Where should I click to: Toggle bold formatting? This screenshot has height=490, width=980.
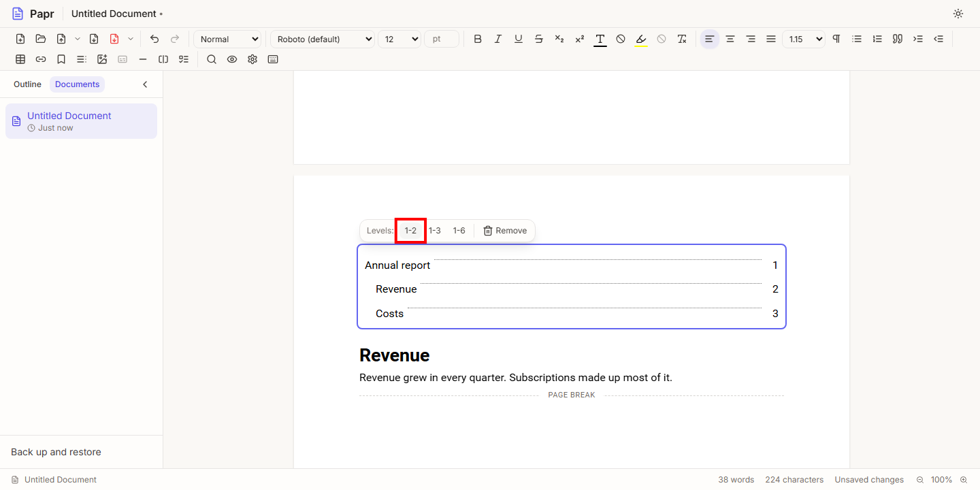(x=478, y=39)
